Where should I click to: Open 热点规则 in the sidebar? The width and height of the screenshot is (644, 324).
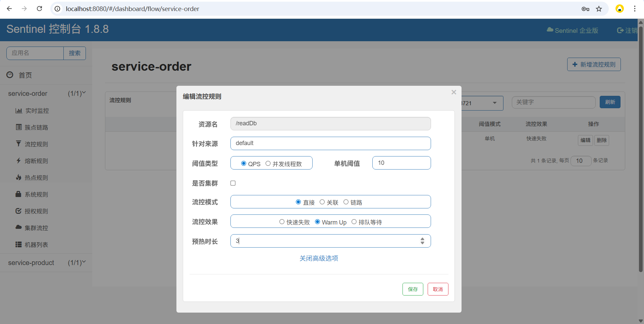point(36,178)
